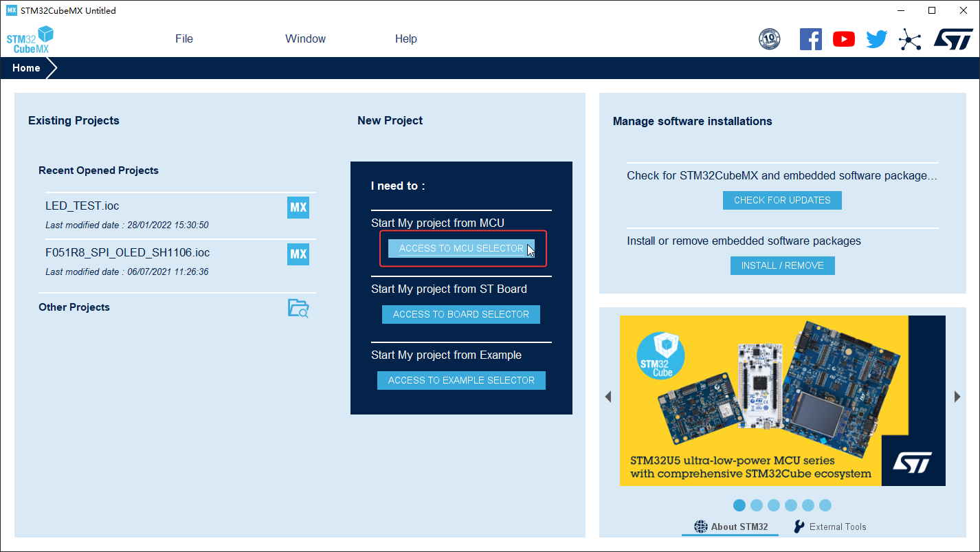Screen dimensions: 980x552
Task: Click the wrench icon for External Tools
Action: (799, 527)
